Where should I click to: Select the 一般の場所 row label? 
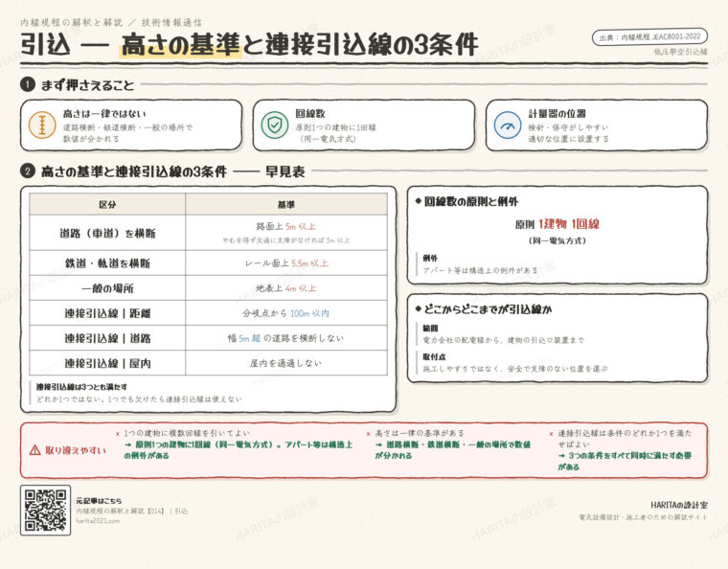[107, 288]
